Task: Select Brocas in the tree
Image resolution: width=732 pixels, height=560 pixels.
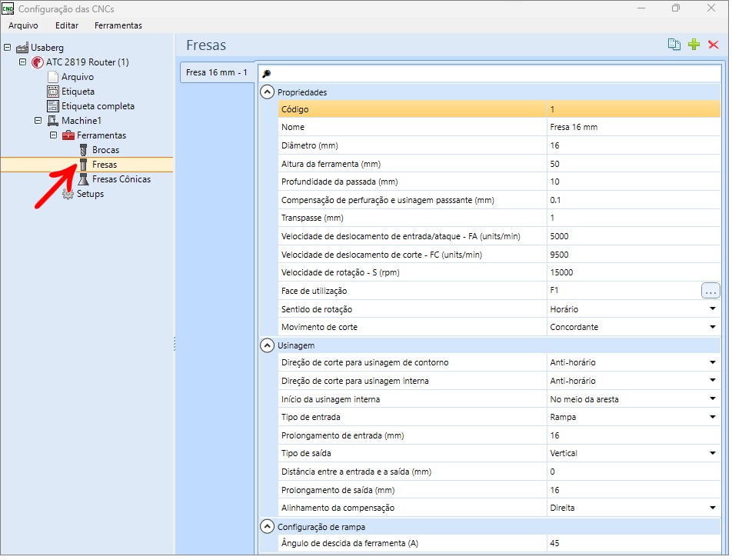Action: [105, 150]
